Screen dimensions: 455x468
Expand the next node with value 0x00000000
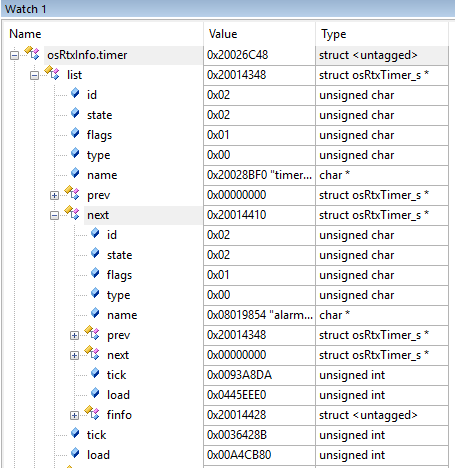(74, 355)
